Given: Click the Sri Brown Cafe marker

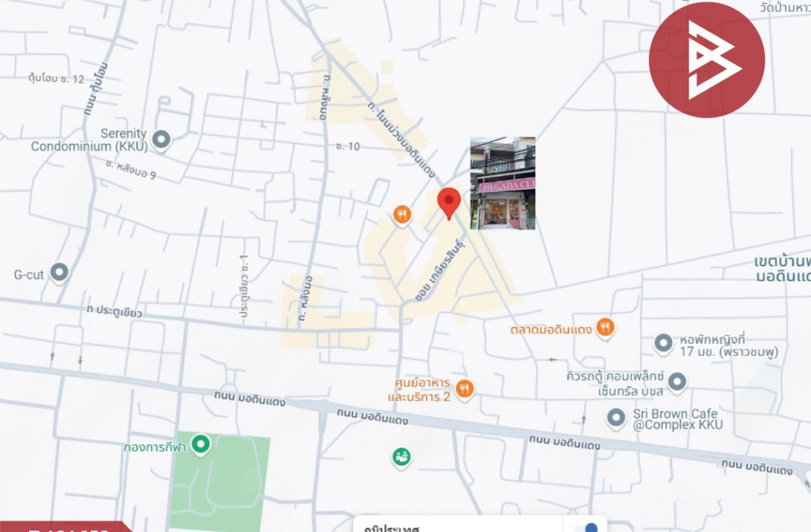Looking at the screenshot, I should click(616, 418).
